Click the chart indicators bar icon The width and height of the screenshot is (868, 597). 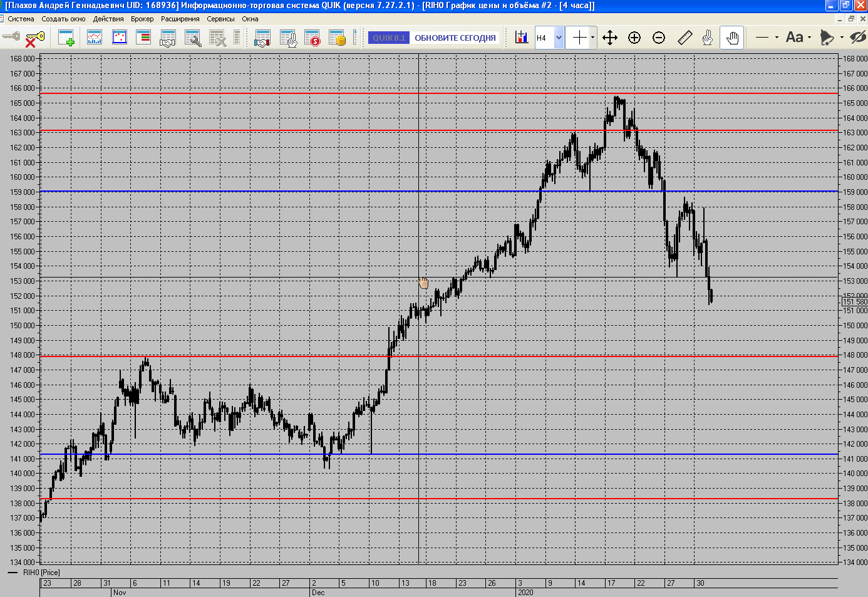click(x=521, y=38)
